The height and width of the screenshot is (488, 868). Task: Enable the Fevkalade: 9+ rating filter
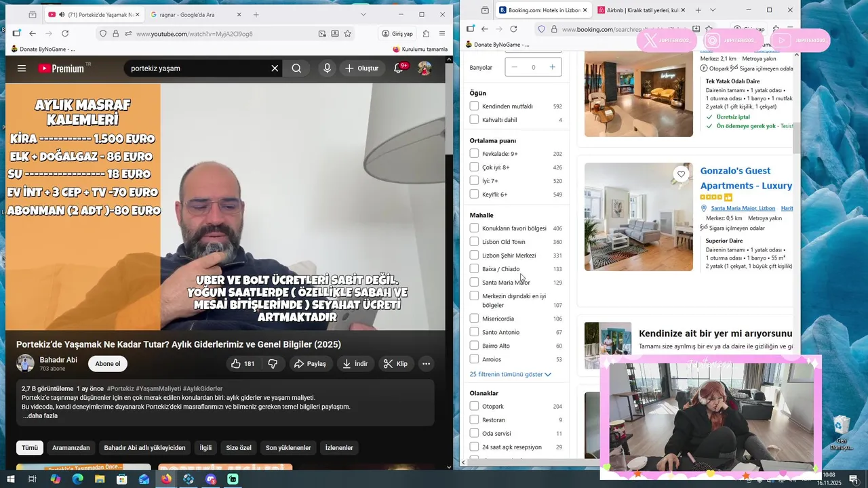[x=474, y=154]
